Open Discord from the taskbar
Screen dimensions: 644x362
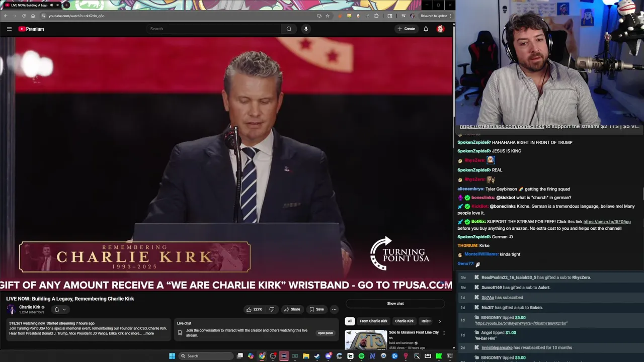point(328,356)
